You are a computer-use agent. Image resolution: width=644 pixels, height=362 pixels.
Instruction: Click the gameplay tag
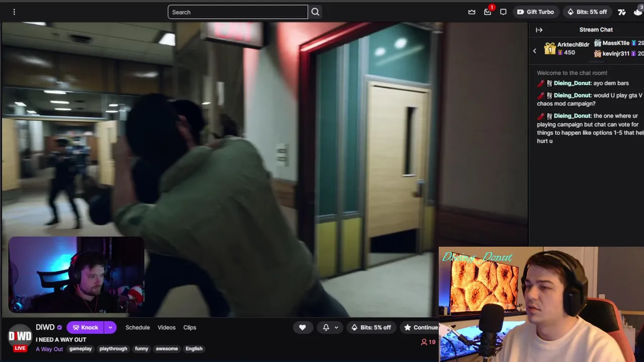[80, 348]
